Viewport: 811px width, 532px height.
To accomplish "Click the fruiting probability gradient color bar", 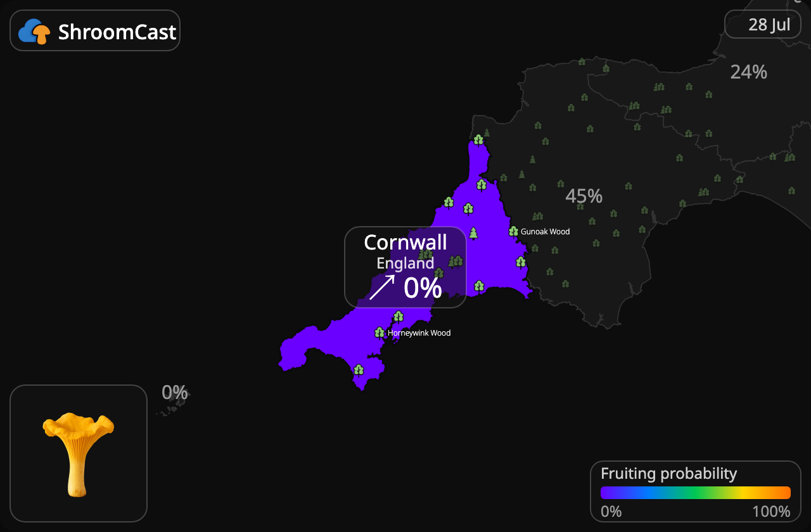I will pos(696,493).
